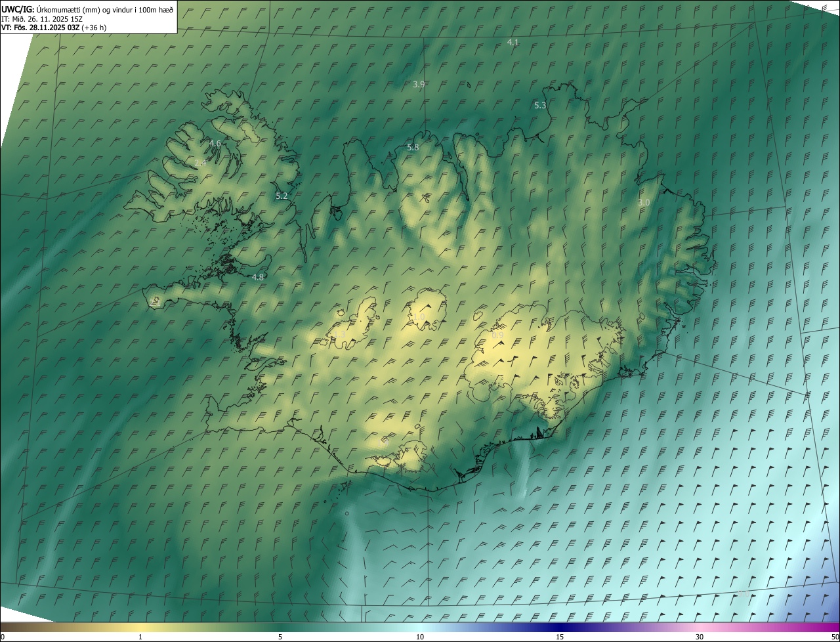Click the UWC/IG Úrkomumætti title line
840x642 pixels.
click(87, 9)
